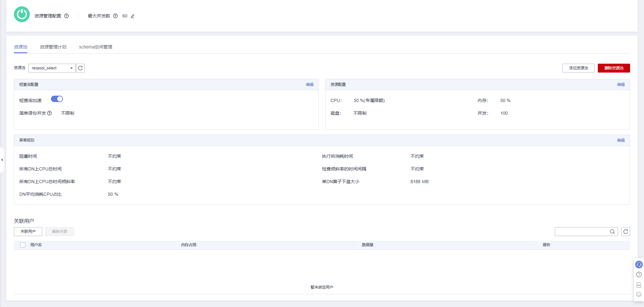Select all users checkbox in table header
The image size is (644, 307).
pos(23,245)
